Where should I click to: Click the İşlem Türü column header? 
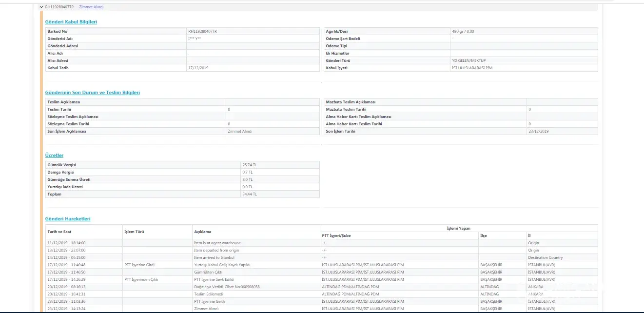coord(134,232)
